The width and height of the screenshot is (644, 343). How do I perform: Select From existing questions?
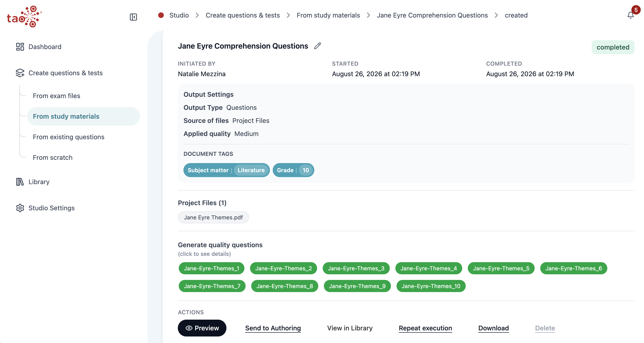tap(68, 137)
